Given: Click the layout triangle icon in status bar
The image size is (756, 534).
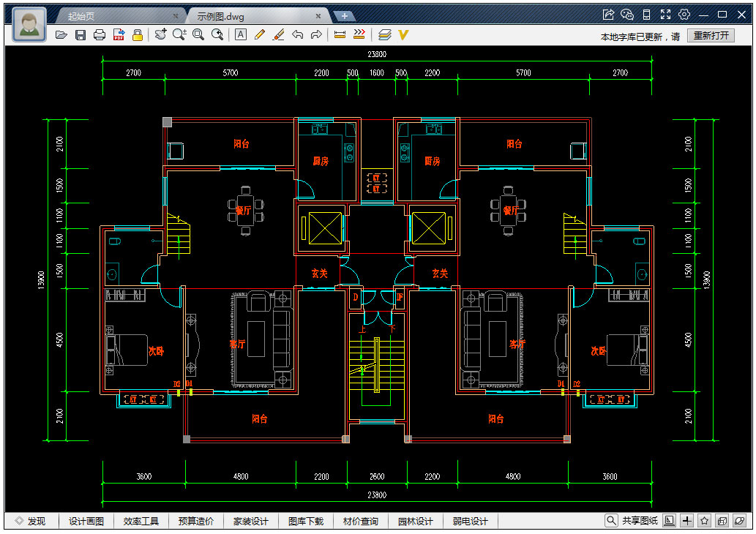Looking at the screenshot, I should click(669, 521).
